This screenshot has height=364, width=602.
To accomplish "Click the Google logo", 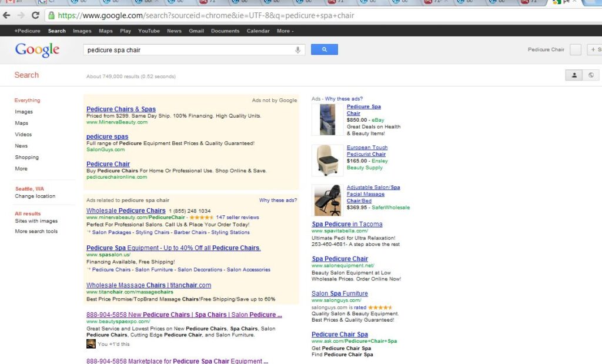I will click(37, 50).
